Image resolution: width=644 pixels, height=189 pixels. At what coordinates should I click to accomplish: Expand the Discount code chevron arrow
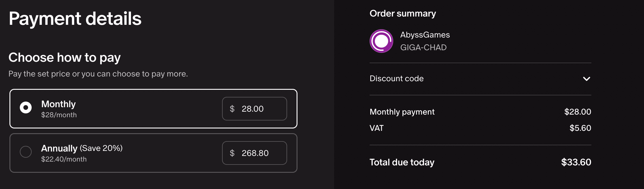click(x=586, y=79)
